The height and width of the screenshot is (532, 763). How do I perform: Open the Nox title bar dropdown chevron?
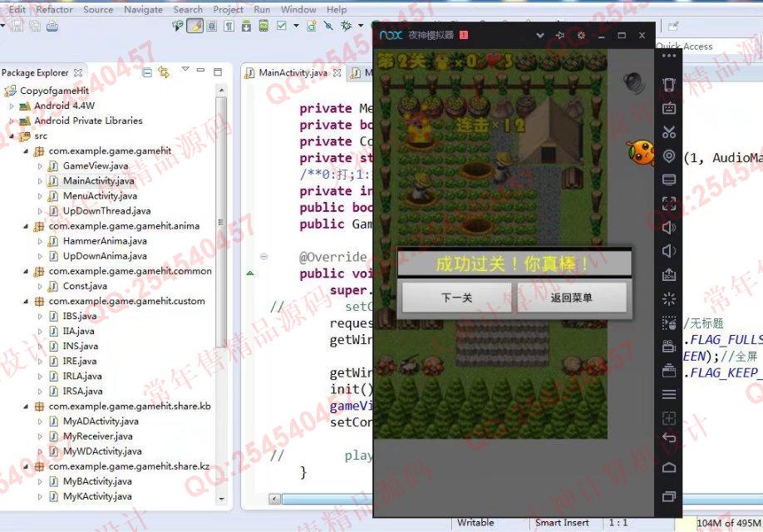click(539, 36)
